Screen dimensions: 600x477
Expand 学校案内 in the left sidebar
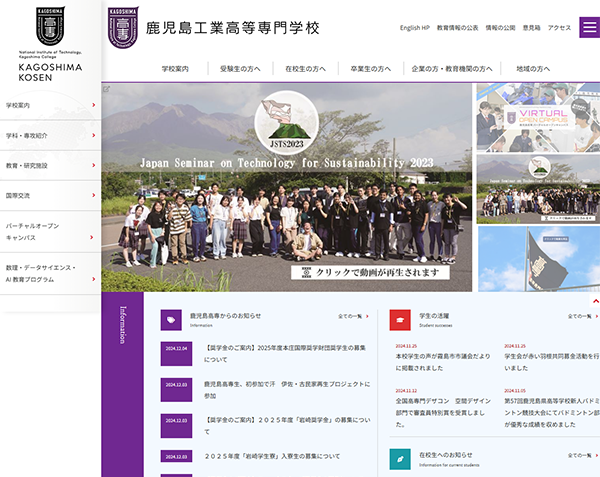click(x=50, y=105)
